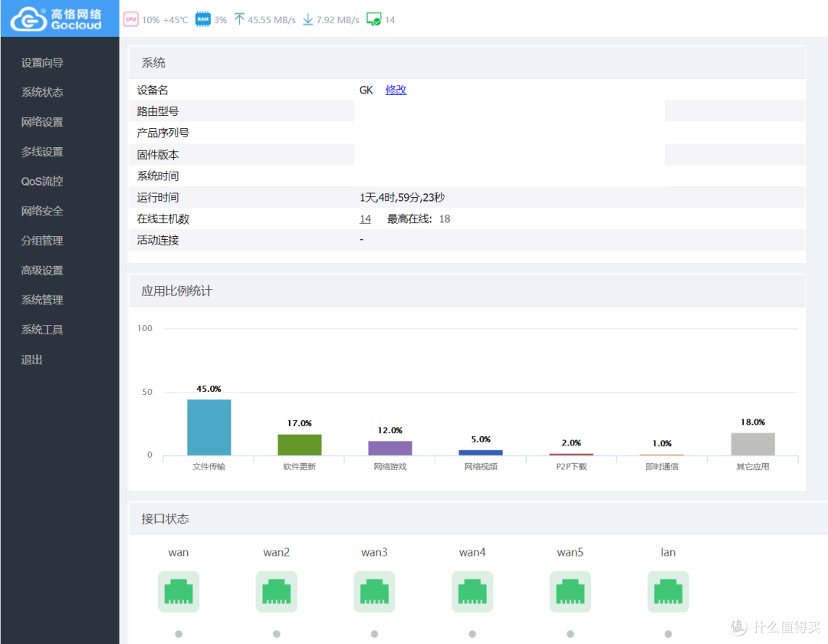Click the 修改 link beside device name
Viewport: 828px width, 644px height.
click(x=396, y=90)
